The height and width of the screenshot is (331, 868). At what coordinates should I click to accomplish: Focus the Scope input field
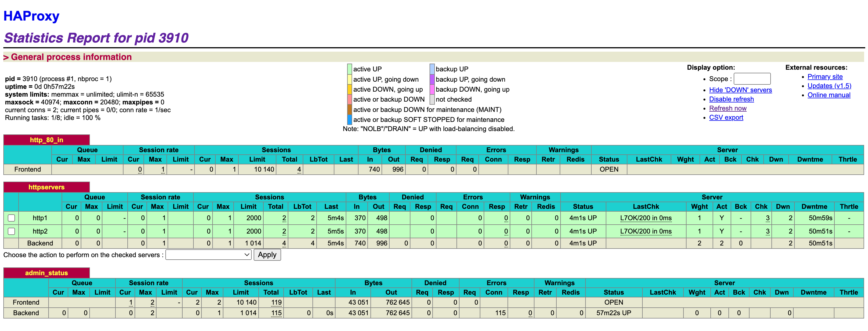pos(752,79)
